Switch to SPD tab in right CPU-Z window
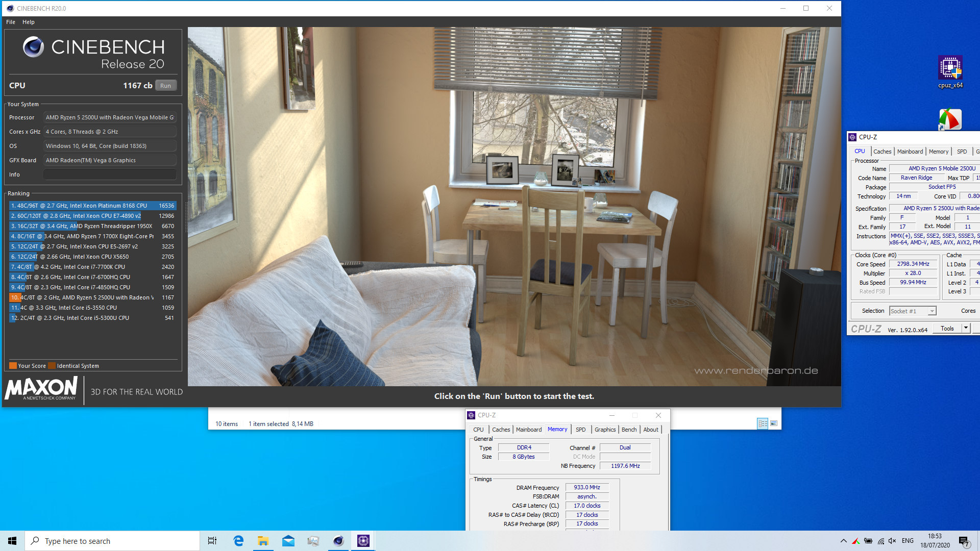Image resolution: width=980 pixels, height=551 pixels. pos(962,152)
